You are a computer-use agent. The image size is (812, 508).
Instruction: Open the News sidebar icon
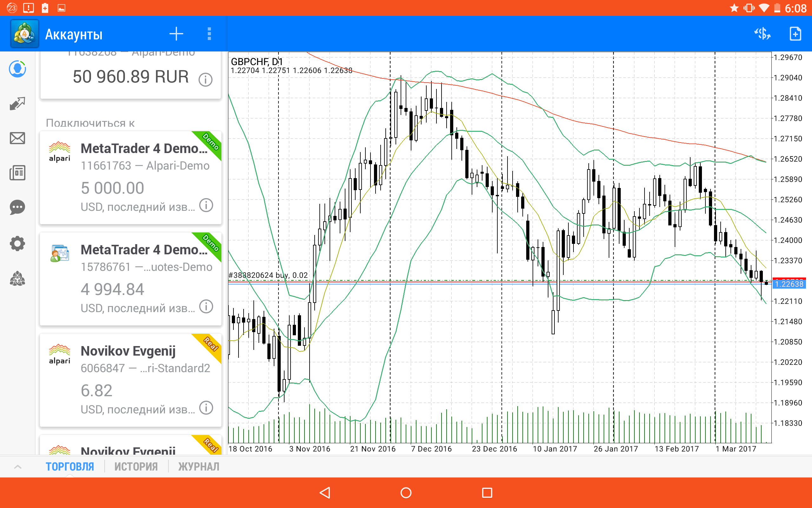pos(17,173)
